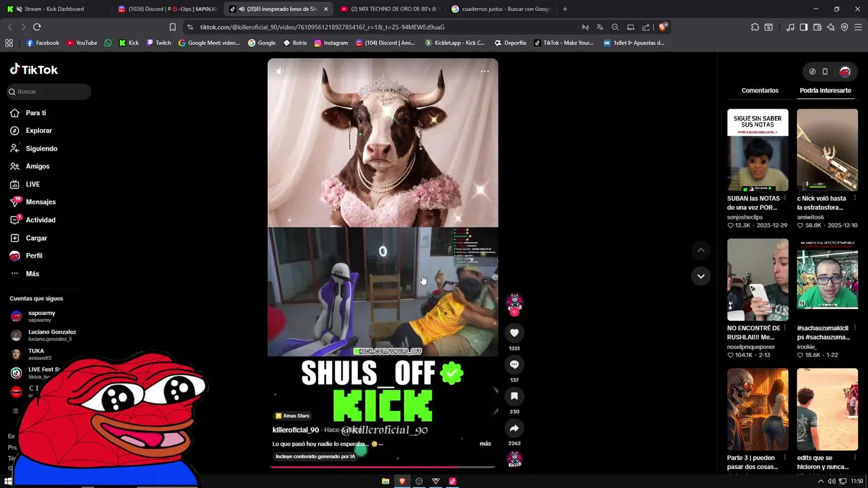Follow killeroficial_90 via avatar plus button

coord(514,312)
